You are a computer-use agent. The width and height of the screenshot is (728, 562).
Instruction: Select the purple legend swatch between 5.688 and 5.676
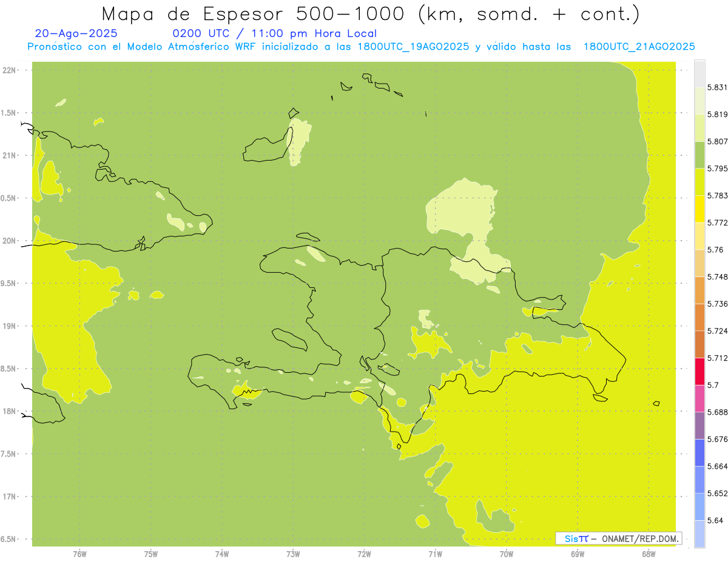[699, 426]
